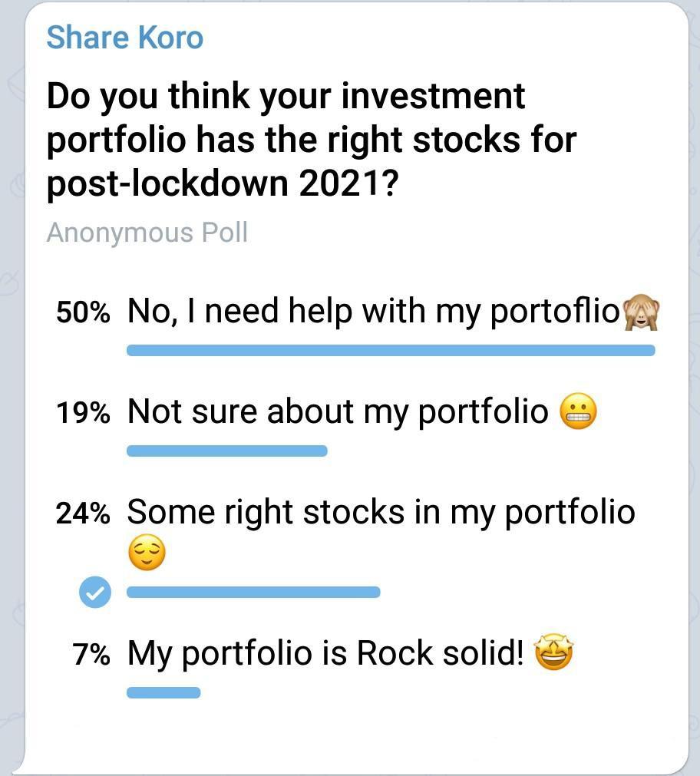
Task: Click the star-struck face emoji
Action: 554,652
